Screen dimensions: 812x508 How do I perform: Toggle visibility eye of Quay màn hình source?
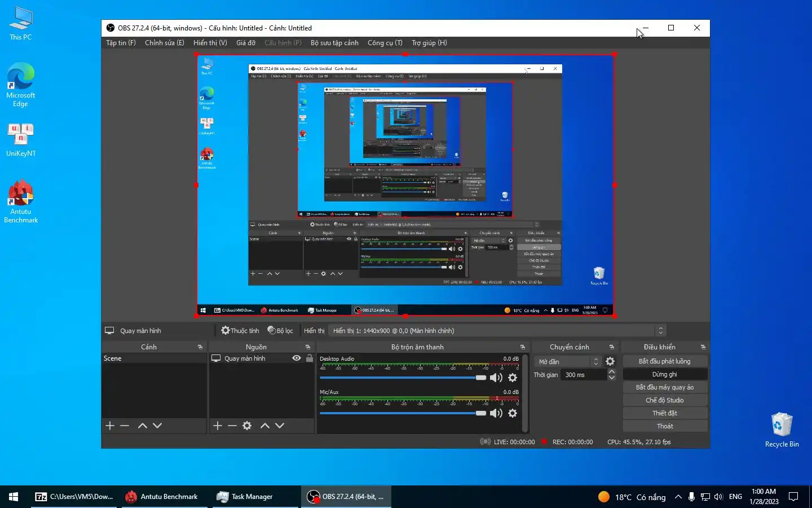click(297, 358)
